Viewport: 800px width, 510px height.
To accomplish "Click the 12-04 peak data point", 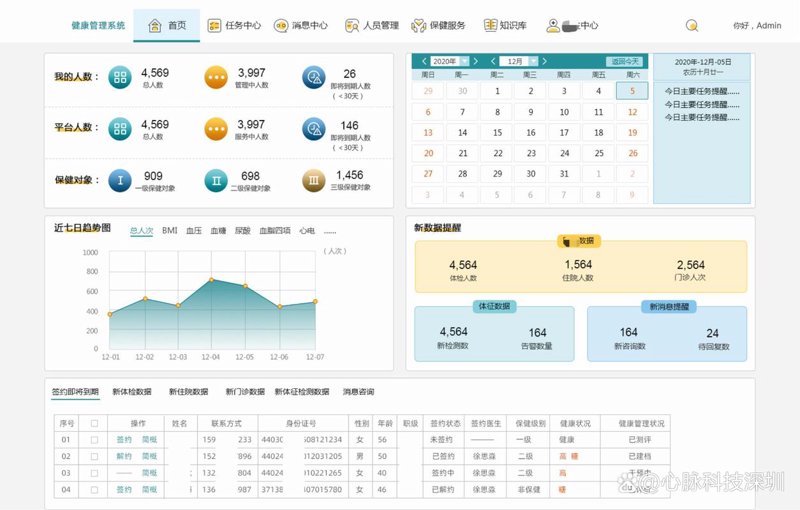I will pyautogui.click(x=212, y=279).
